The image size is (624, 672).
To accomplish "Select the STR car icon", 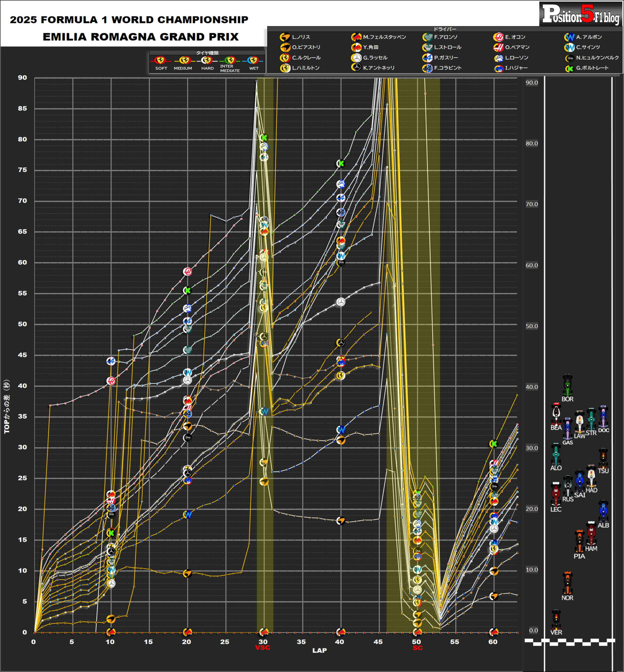I will point(591,419).
